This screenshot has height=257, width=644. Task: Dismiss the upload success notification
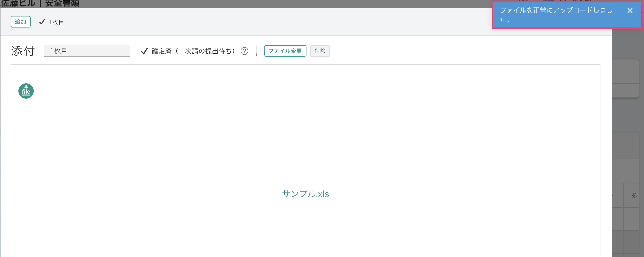(630, 11)
